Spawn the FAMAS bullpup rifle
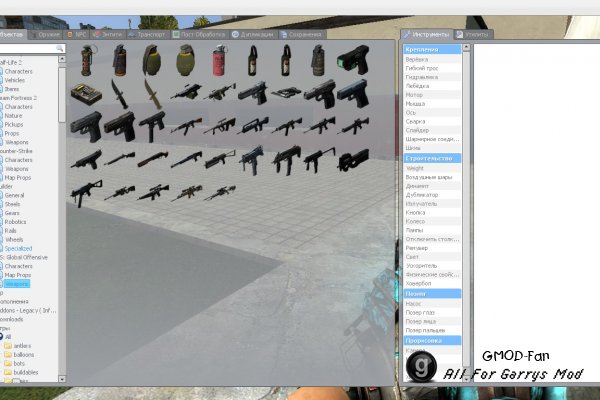 (253, 126)
